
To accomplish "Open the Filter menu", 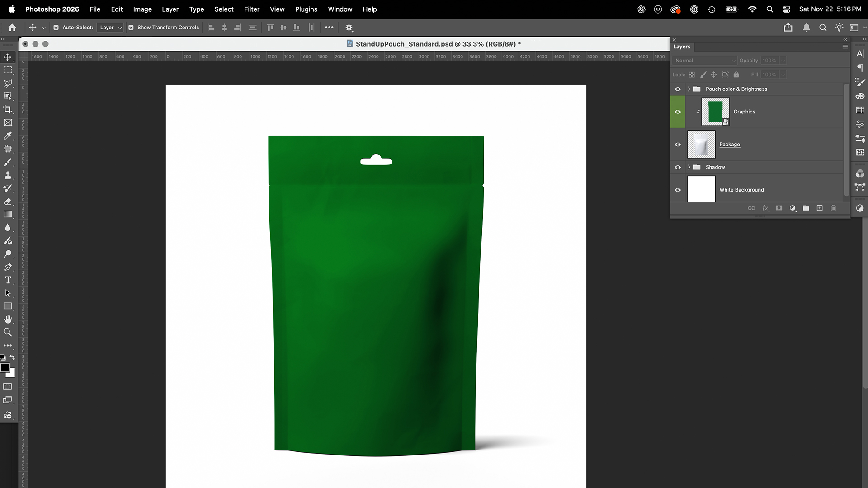I will coord(251,9).
